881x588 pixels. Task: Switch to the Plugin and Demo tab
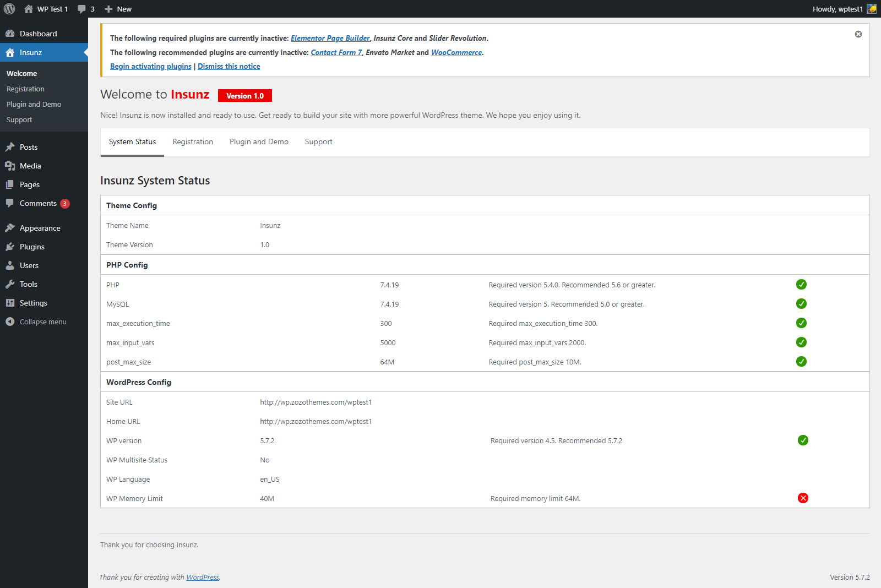tap(259, 142)
